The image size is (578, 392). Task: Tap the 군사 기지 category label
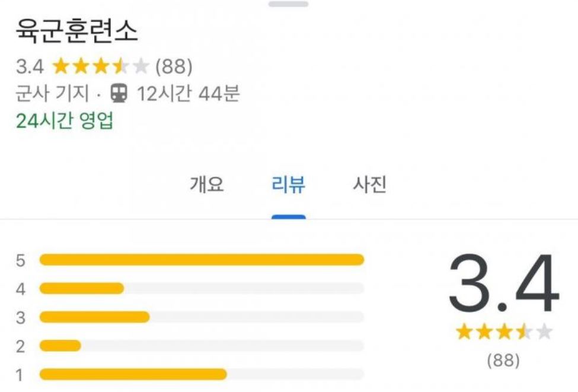(52, 93)
